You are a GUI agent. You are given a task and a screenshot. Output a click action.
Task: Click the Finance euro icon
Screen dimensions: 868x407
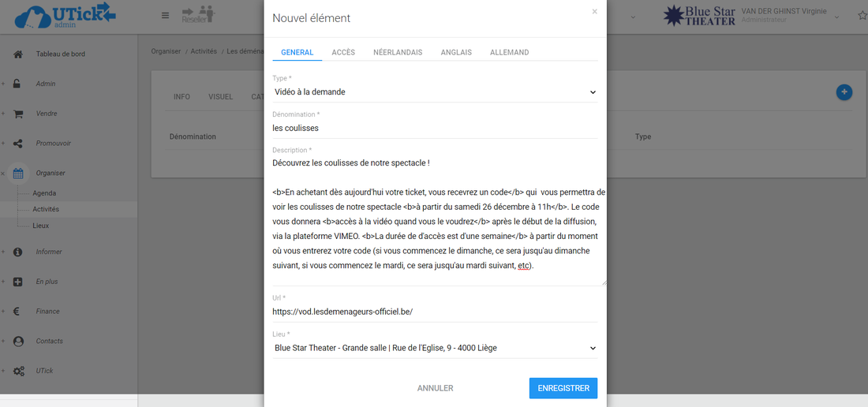coord(17,312)
